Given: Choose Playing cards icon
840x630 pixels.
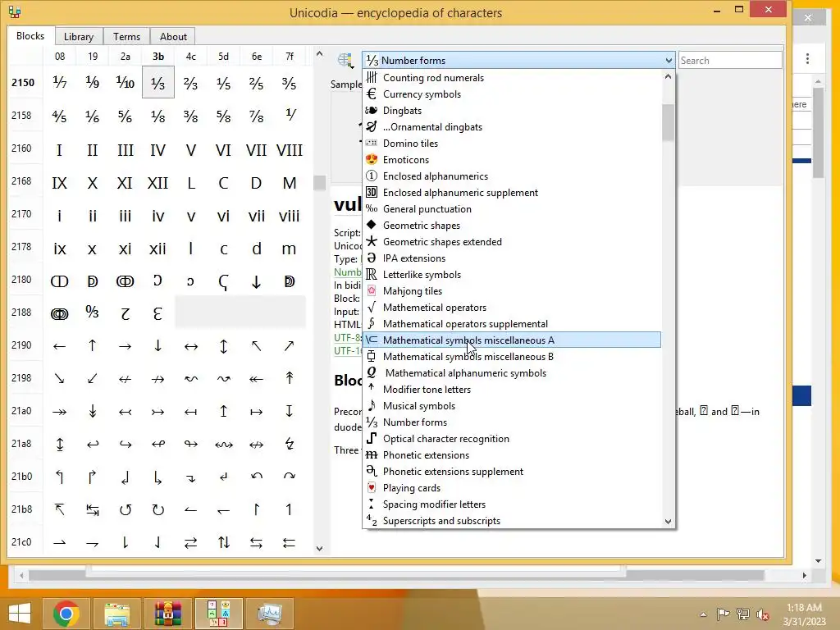Looking at the screenshot, I should pyautogui.click(x=372, y=487).
